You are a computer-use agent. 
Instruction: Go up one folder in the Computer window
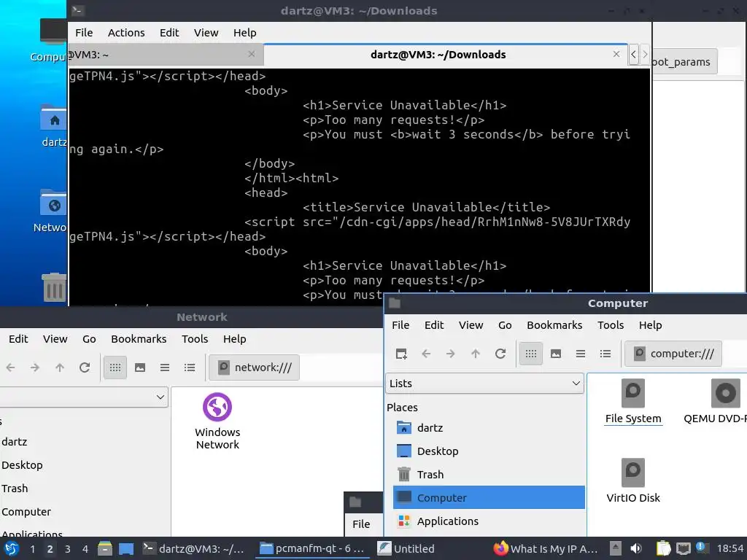click(476, 354)
